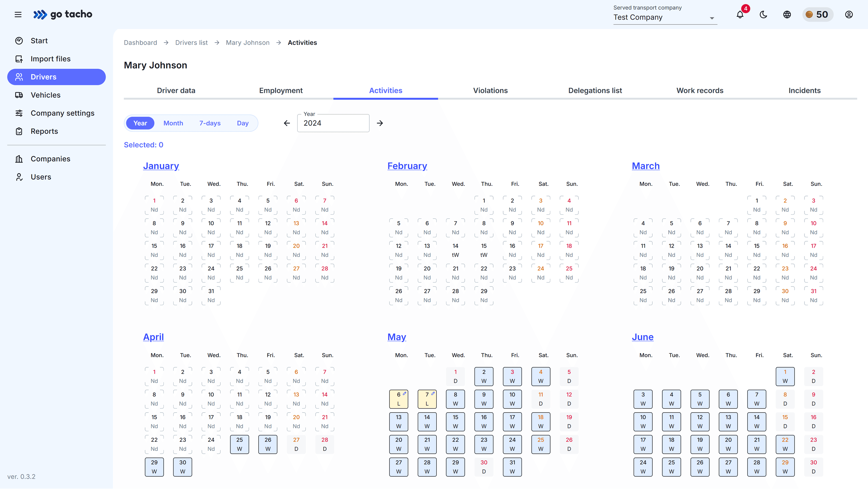Click the coin balance showing 50
The image size is (868, 489).
click(x=818, y=14)
